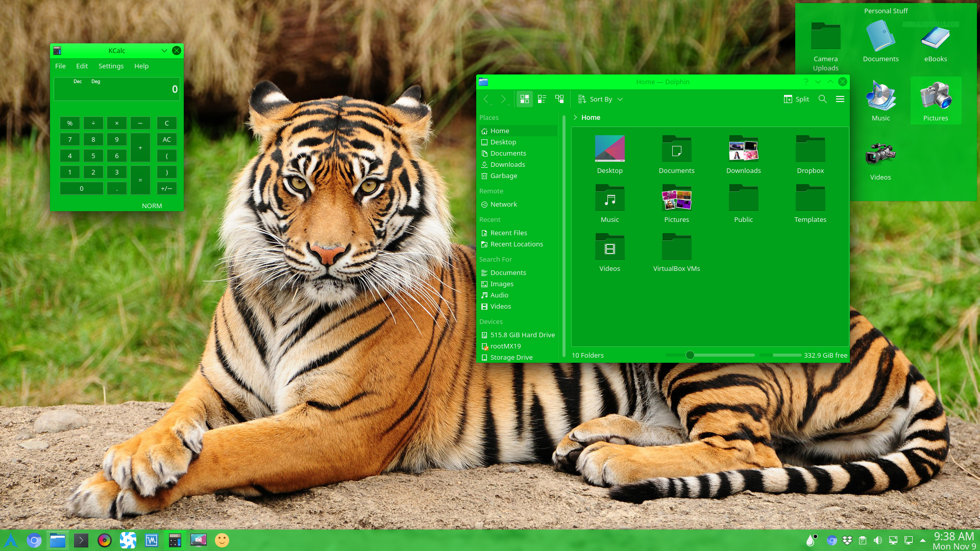The height and width of the screenshot is (551, 980).
Task: Open Downloads in Places panel
Action: [518, 165]
